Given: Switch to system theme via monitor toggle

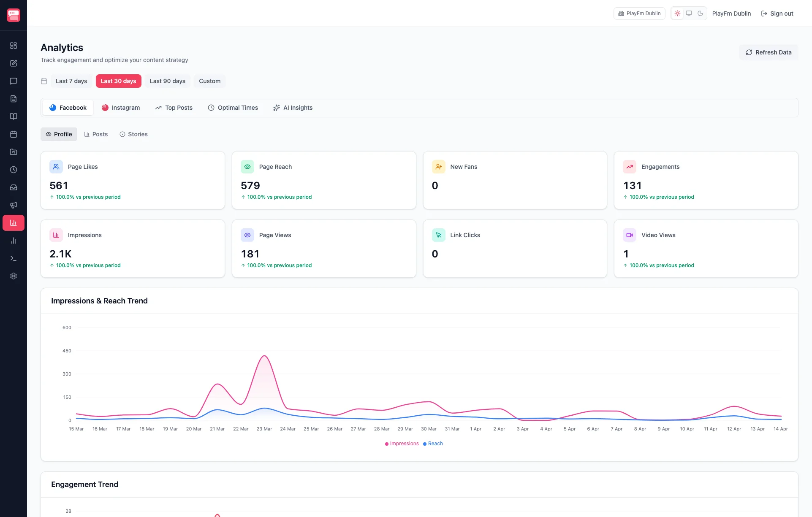Looking at the screenshot, I should [x=689, y=13].
